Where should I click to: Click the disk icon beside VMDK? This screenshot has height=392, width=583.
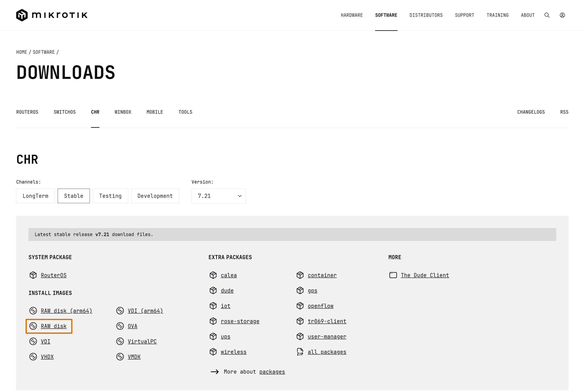tap(120, 356)
